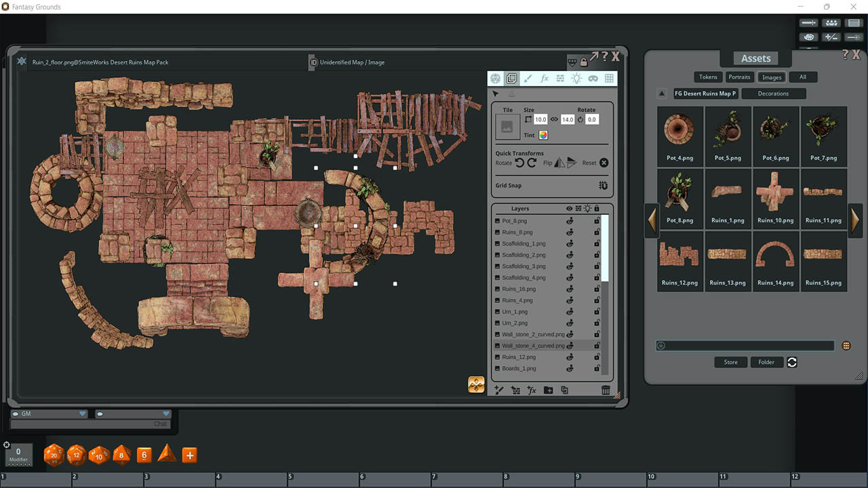
Task: Switch to the Tokens tab in Assets
Action: coord(708,77)
